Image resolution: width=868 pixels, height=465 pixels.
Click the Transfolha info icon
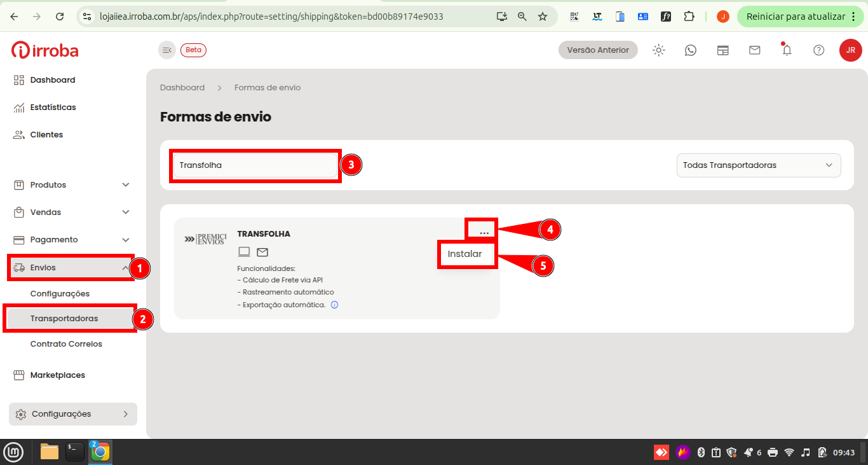[x=335, y=305]
